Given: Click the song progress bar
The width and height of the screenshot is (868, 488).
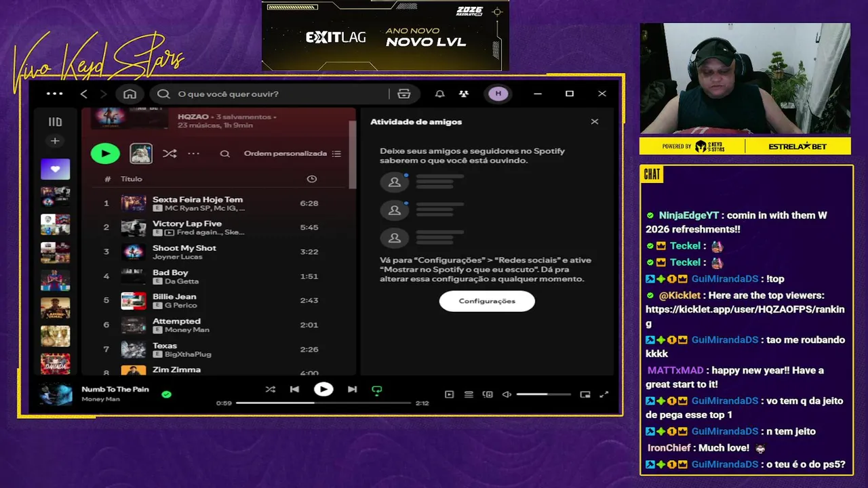Looking at the screenshot, I should pos(323,403).
